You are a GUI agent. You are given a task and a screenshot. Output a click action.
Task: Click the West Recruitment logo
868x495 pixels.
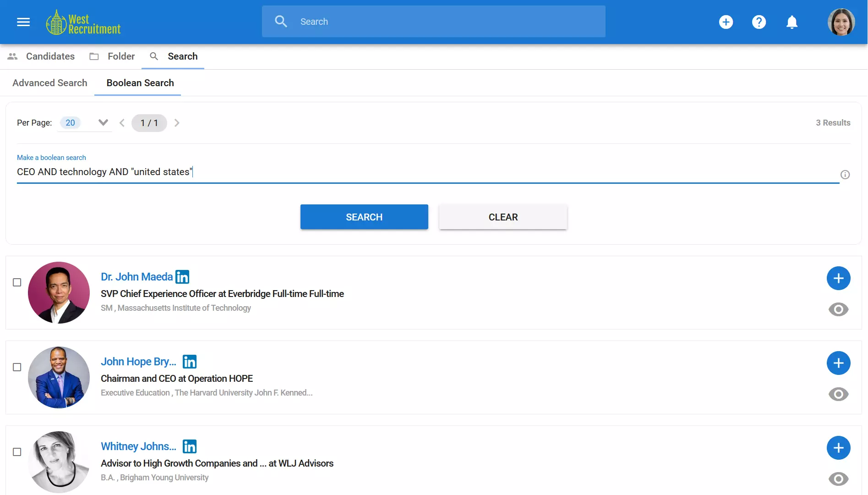pyautogui.click(x=83, y=22)
